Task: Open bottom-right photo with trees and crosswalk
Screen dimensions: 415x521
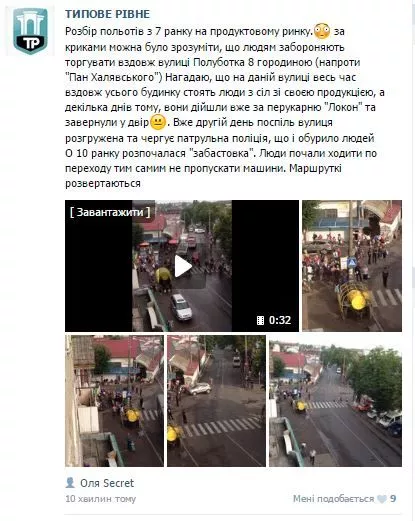Action: [336, 401]
